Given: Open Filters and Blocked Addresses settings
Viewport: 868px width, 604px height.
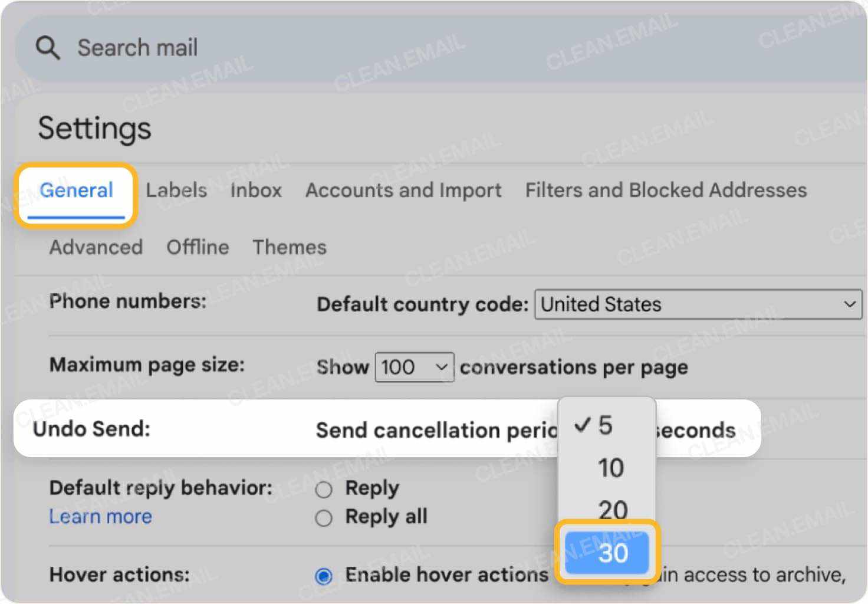Looking at the screenshot, I should point(665,190).
